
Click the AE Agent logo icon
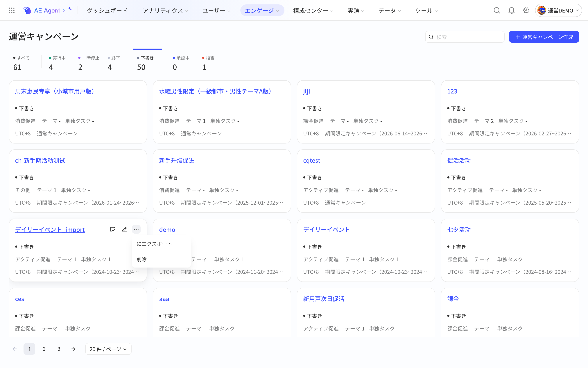coord(27,10)
